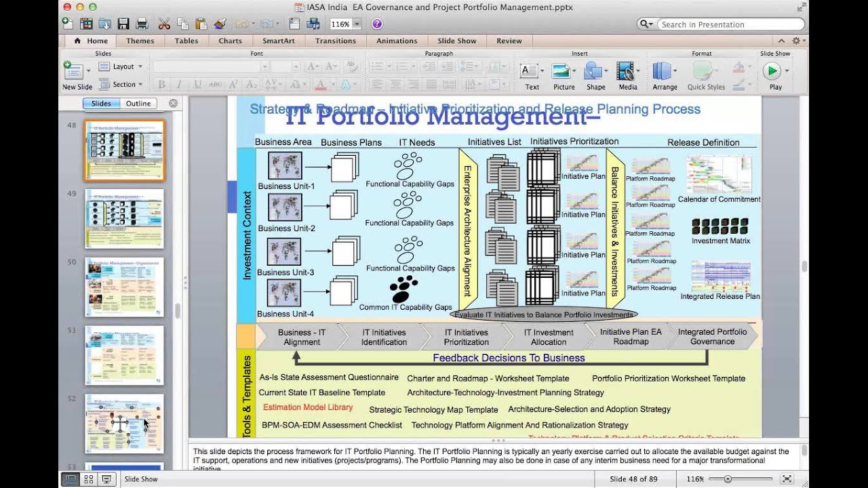Viewport: 868px width, 488px height.
Task: Click the Print icon
Action: 142,24
